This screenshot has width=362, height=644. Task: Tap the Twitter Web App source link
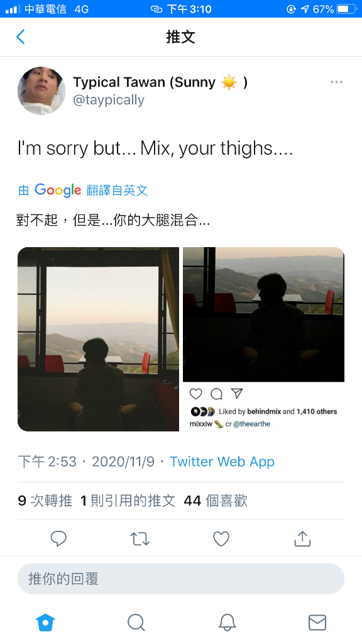222,462
